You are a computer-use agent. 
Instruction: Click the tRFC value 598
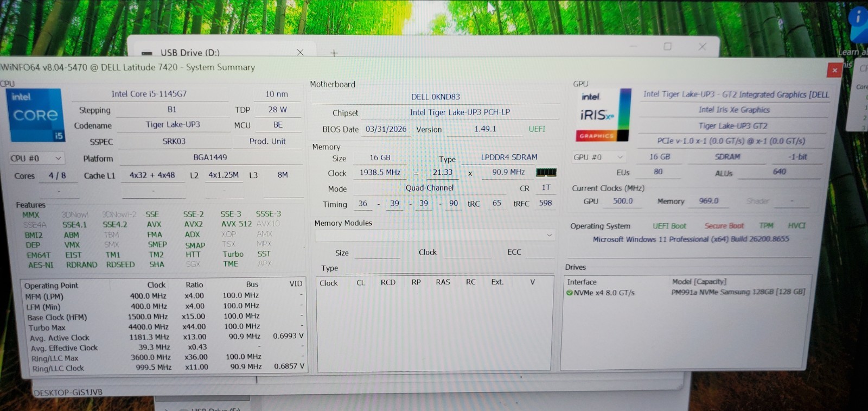(x=545, y=203)
